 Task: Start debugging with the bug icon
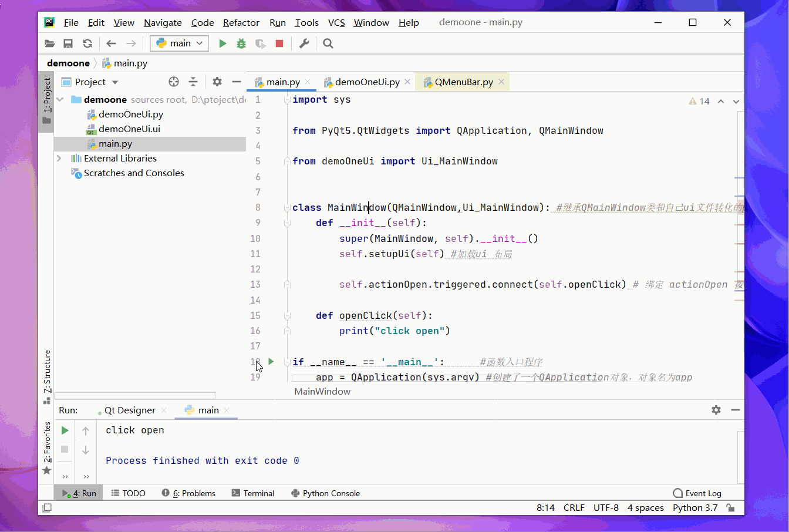coord(241,43)
